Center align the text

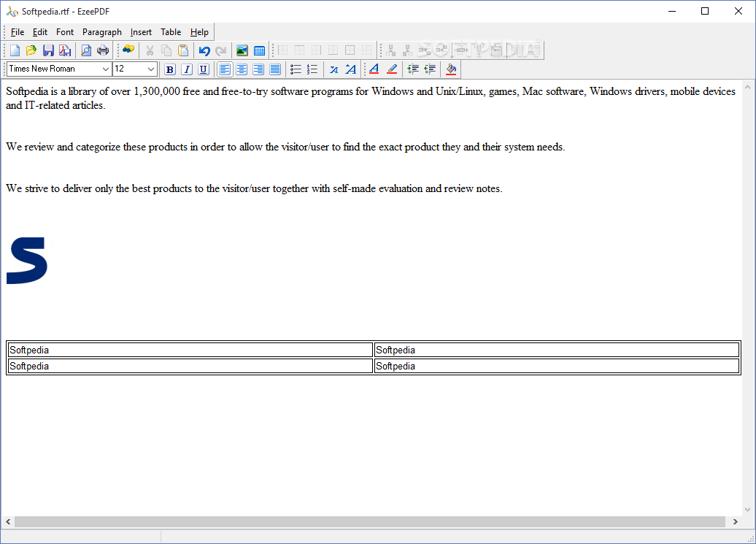coord(242,69)
